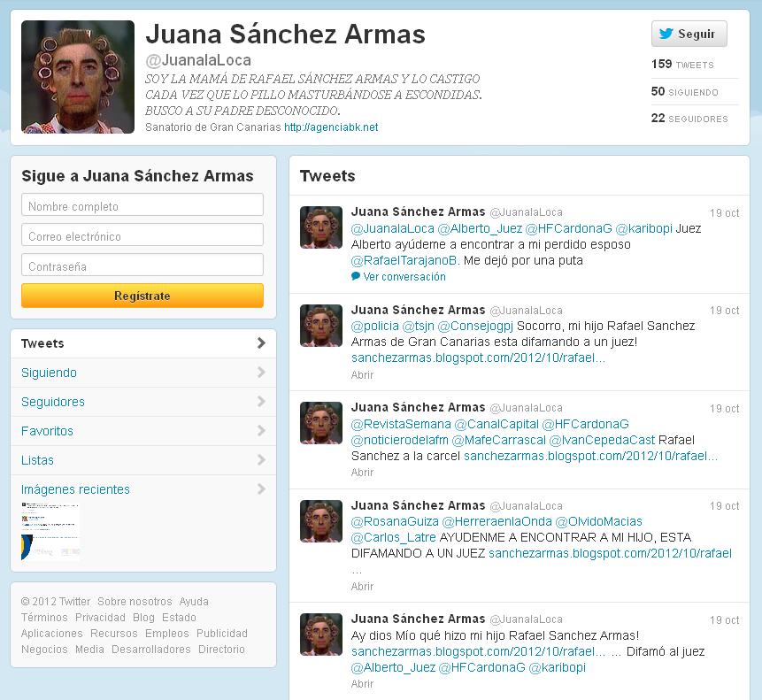Open the @noticierodelafm mention
The width and height of the screenshot is (762, 700).
399,440
